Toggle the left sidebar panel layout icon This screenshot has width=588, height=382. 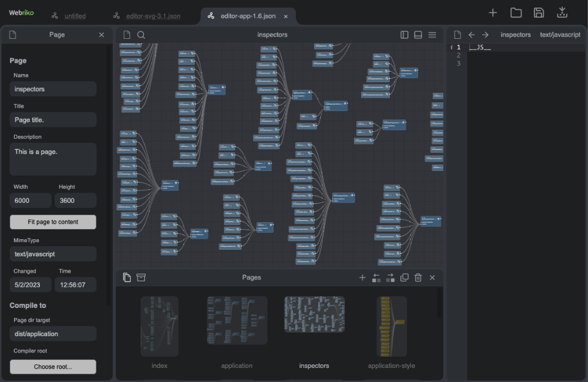coord(405,35)
